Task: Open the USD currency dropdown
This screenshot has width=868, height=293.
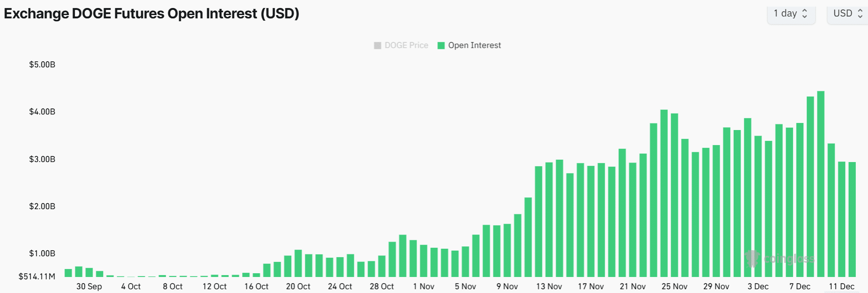Action: pos(846,14)
